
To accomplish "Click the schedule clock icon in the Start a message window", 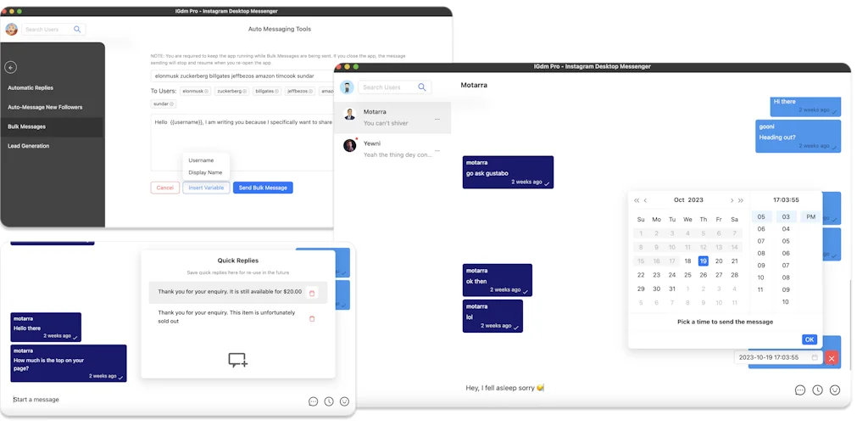I will click(x=329, y=401).
